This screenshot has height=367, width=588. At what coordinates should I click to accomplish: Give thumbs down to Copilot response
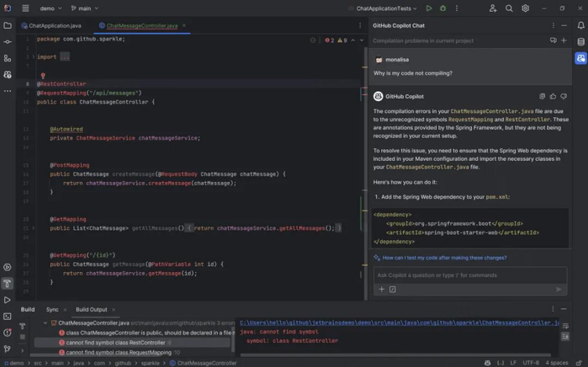[563, 96]
